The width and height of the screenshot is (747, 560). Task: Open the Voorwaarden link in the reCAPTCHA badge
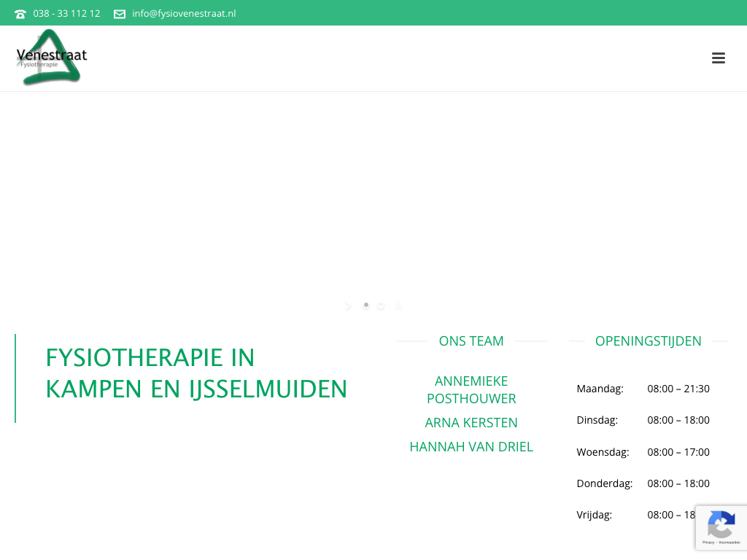729,542
